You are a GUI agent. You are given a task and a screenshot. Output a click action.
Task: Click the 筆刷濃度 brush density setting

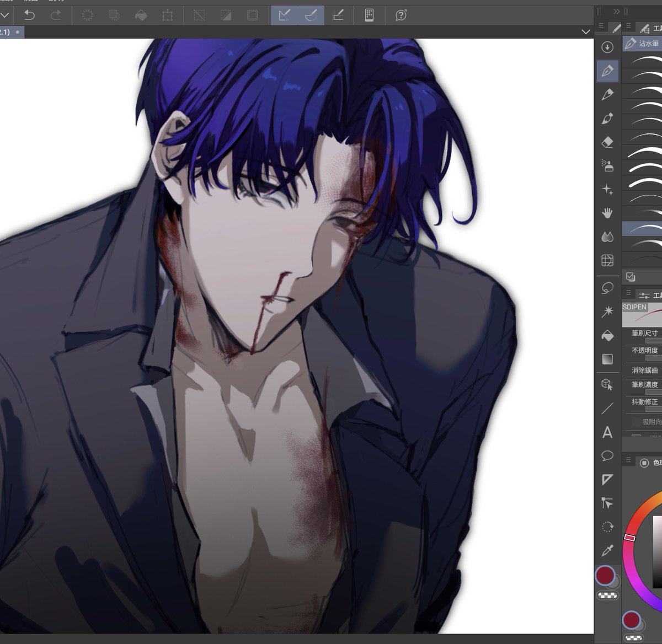pos(644,384)
